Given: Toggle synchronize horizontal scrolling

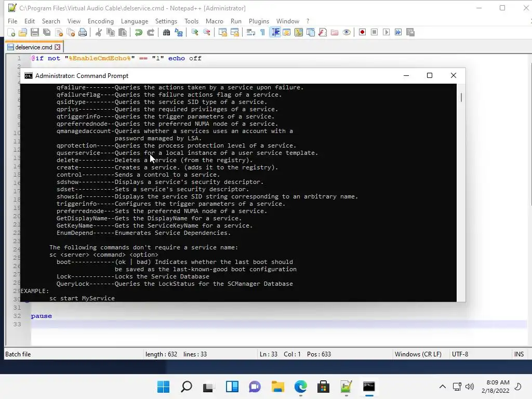Looking at the screenshot, I should 234,32.
